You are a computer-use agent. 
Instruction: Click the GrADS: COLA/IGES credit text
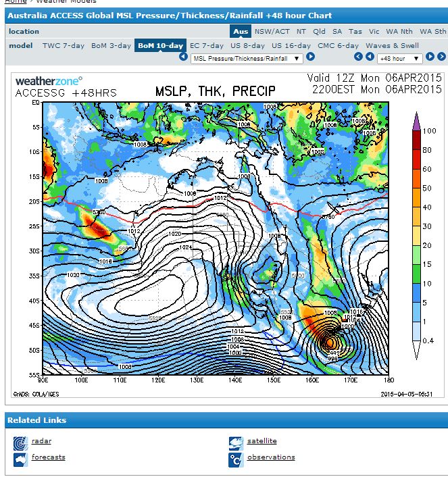click(36, 394)
